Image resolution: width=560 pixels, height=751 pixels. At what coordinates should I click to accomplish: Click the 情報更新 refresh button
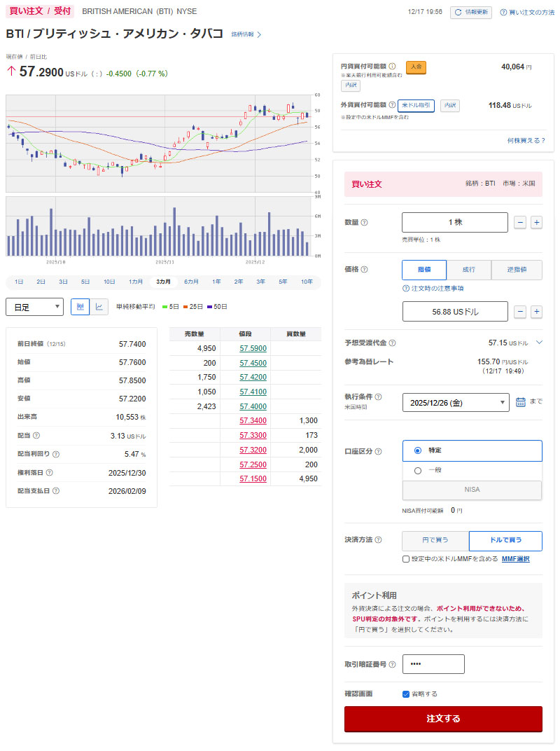[471, 12]
